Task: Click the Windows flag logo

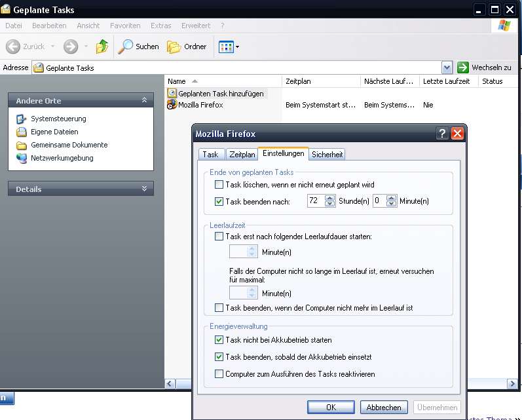Action: [504, 26]
